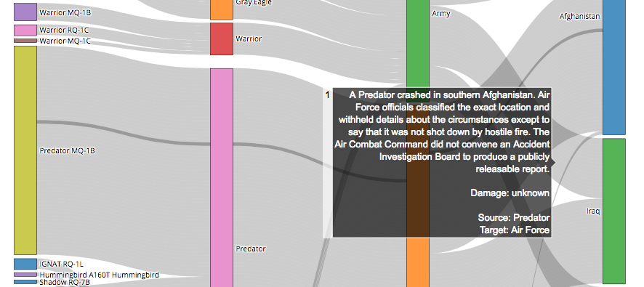Click the green Iraq node
The width and height of the screenshot is (644, 287).
pos(614,211)
